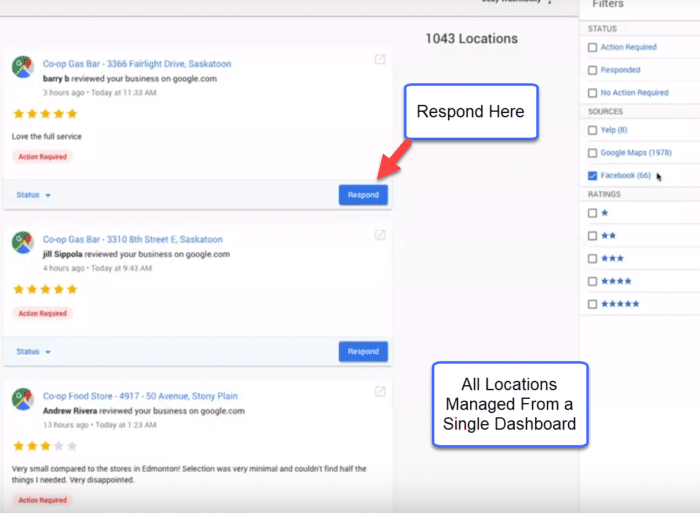
Task: Click Google Maps avatar on Fairlight Drive review
Action: (23, 67)
